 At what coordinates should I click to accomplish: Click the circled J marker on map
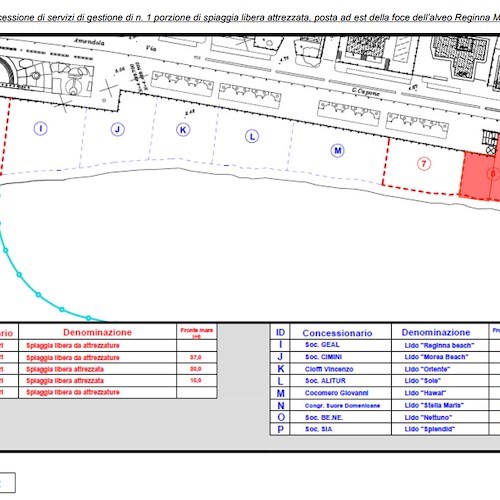pyautogui.click(x=118, y=129)
